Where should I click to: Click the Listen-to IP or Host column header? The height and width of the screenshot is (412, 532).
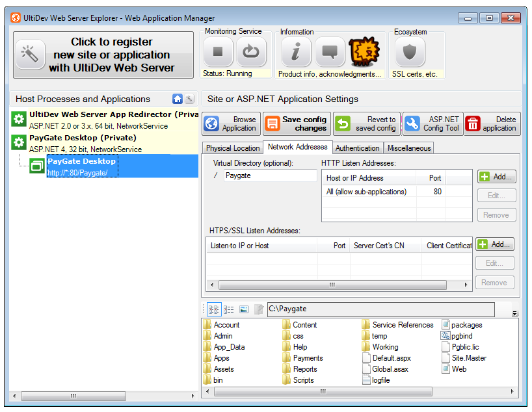tap(261, 246)
